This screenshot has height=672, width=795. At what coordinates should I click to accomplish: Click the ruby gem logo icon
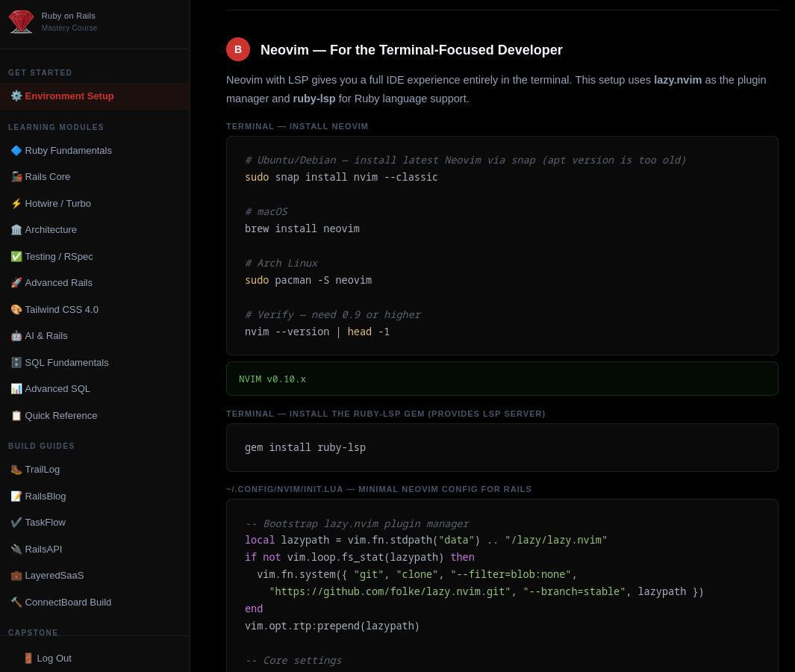pyautogui.click(x=22, y=22)
